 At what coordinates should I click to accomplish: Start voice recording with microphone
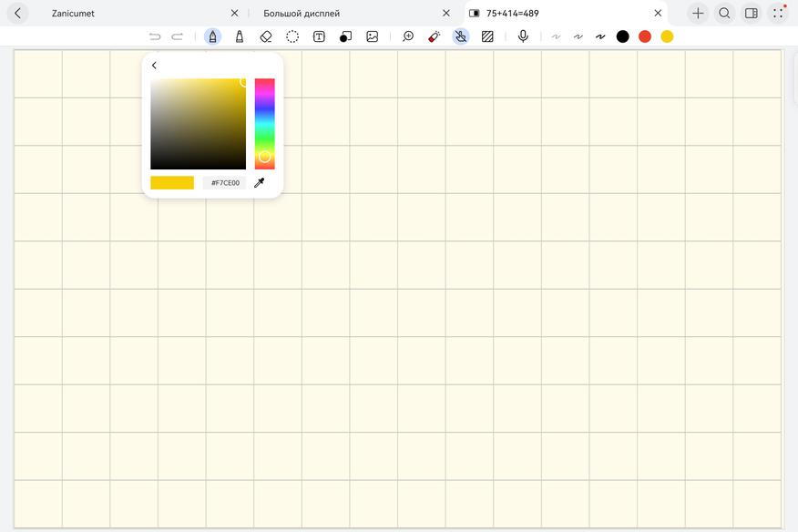coord(523,36)
